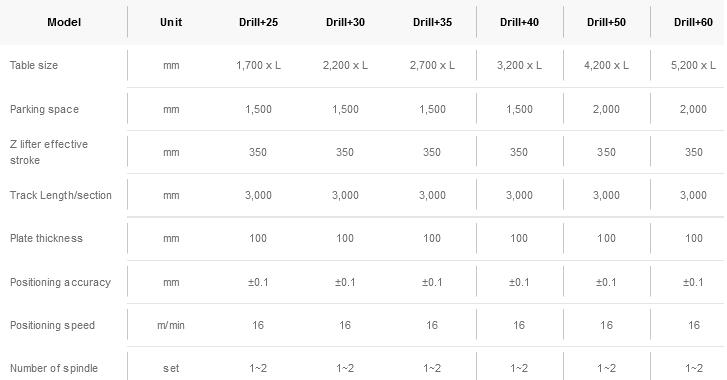Select Drill+30 column header
Viewport: 727px width, 380px height.
coord(345,22)
